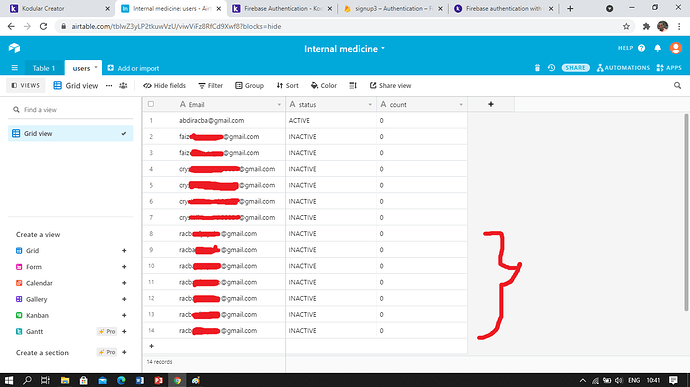Open the Windows notification center
690x387 pixels.
click(673, 380)
